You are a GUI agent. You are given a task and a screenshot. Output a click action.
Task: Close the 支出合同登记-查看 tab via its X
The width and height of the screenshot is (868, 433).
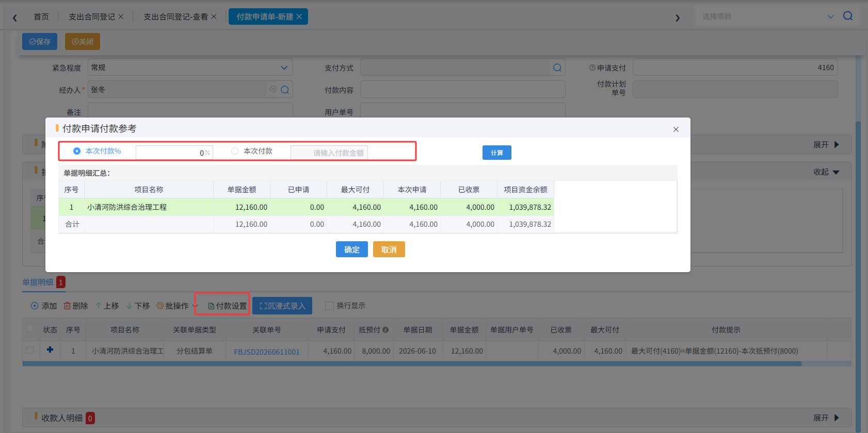[214, 16]
